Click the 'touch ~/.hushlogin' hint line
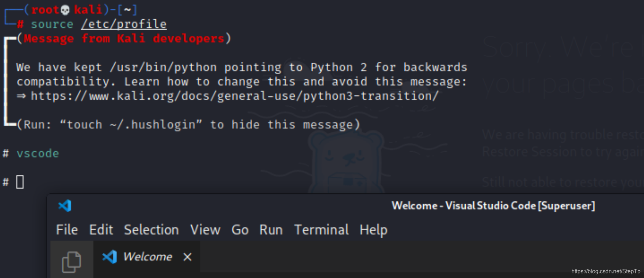 [189, 125]
